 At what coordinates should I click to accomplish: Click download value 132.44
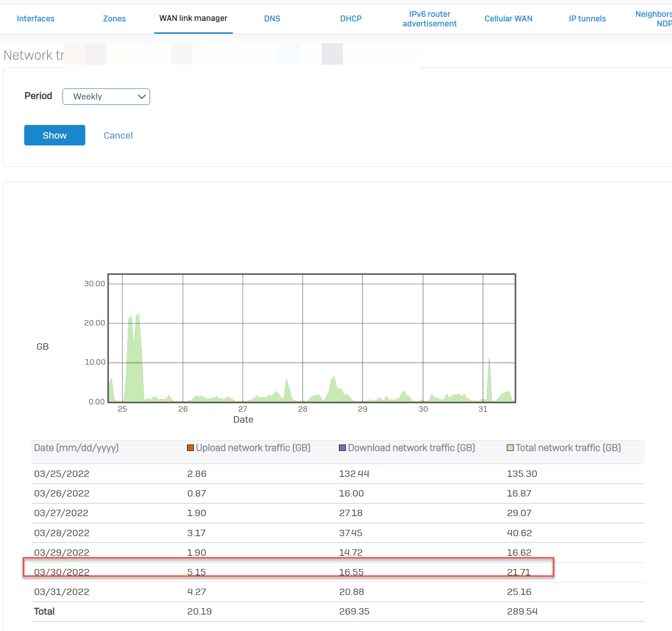[354, 474]
